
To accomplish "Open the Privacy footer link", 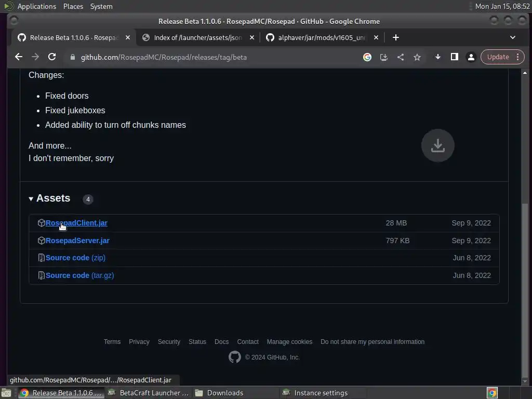I will pyautogui.click(x=139, y=342).
